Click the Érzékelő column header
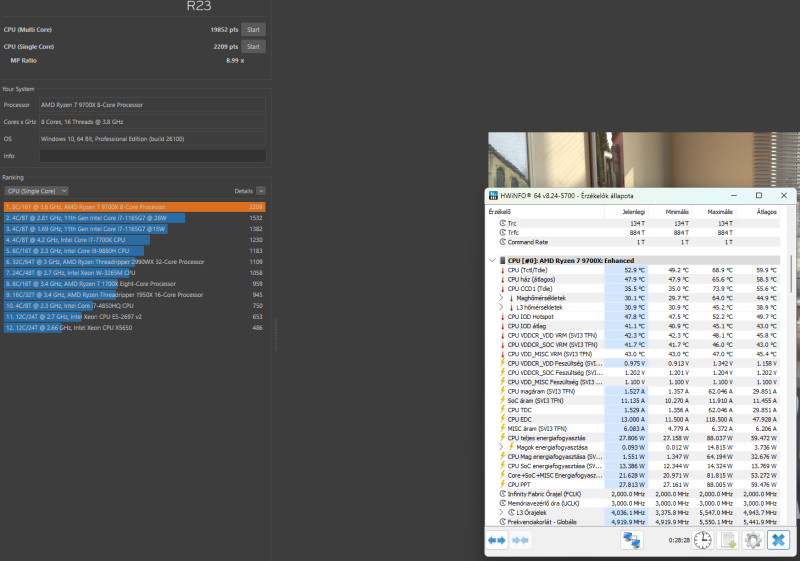 point(545,212)
